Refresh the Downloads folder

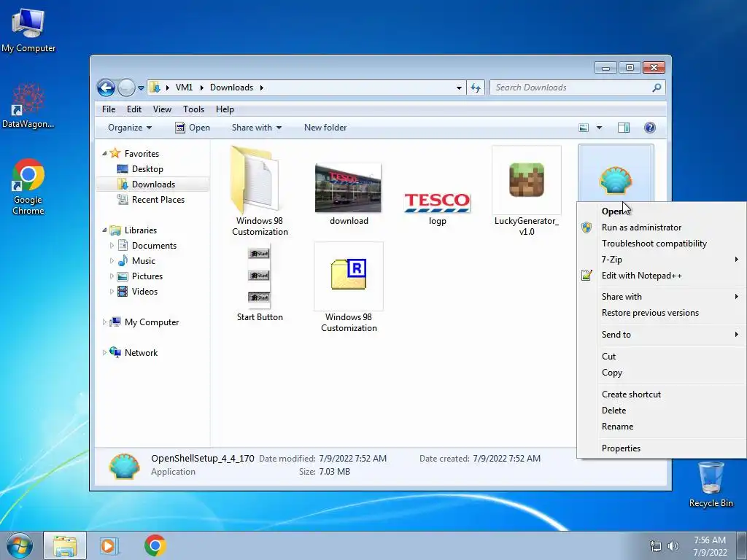click(476, 87)
